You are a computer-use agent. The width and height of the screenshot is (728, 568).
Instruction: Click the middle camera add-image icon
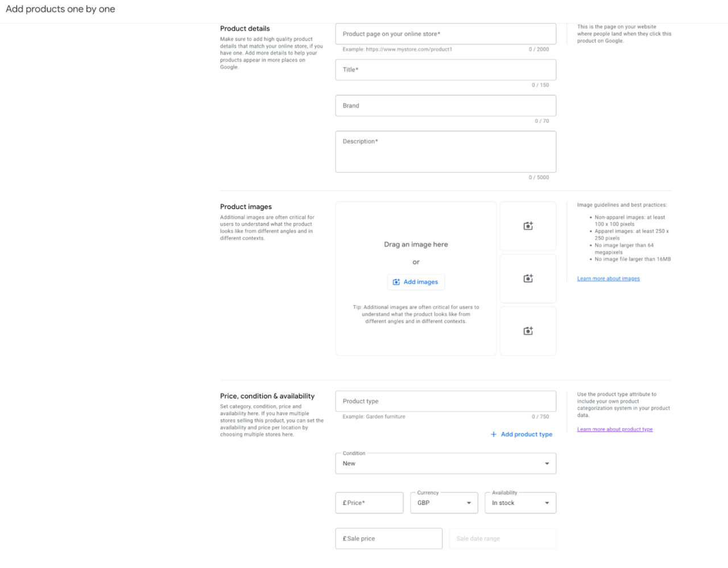coord(528,278)
